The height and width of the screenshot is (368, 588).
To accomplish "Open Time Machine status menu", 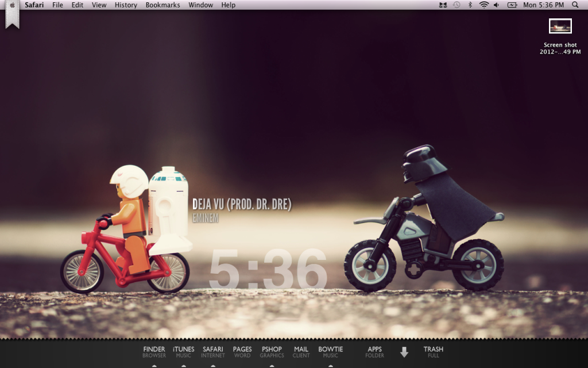I will click(x=457, y=5).
